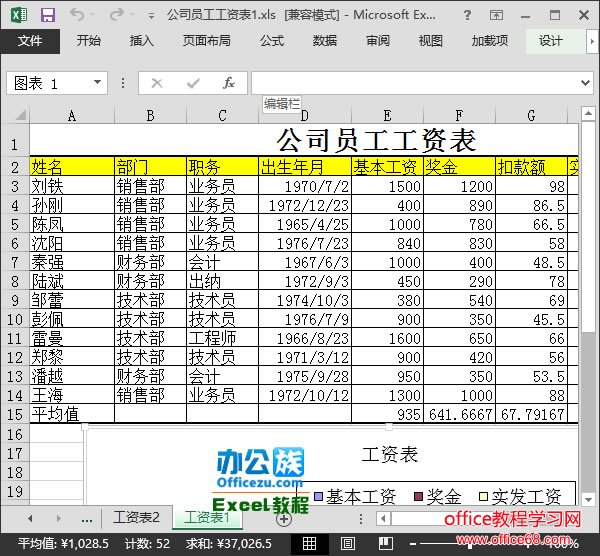Click the Undo arrow icon
600x556 pixels.
78,15
